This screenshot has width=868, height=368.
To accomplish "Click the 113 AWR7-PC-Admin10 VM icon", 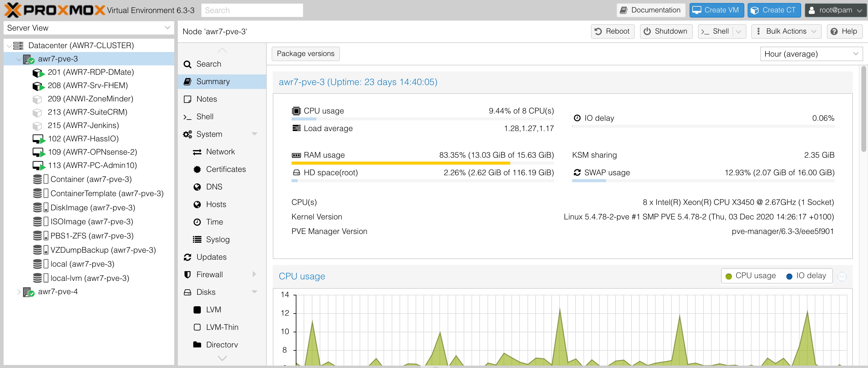I will (x=38, y=166).
